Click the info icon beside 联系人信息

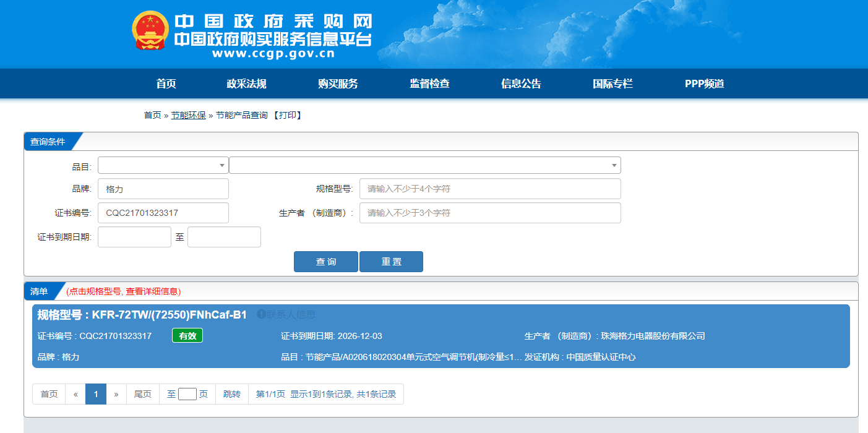click(x=261, y=315)
